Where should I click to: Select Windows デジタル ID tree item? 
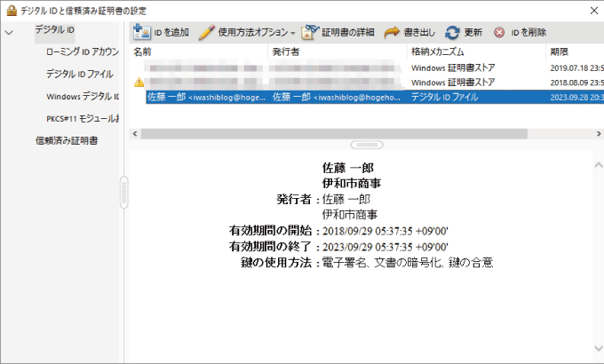(x=83, y=96)
